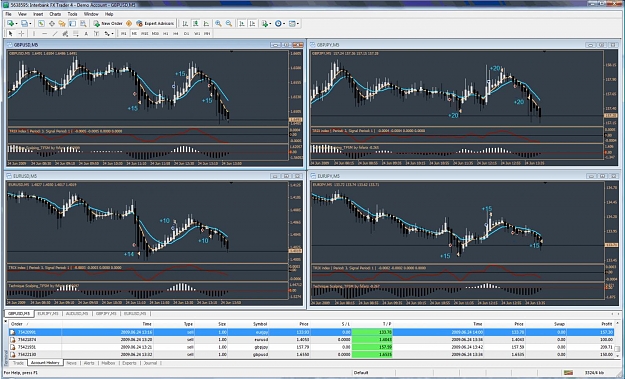
Task: Toggle the Chart Shift icon
Action: (252, 24)
